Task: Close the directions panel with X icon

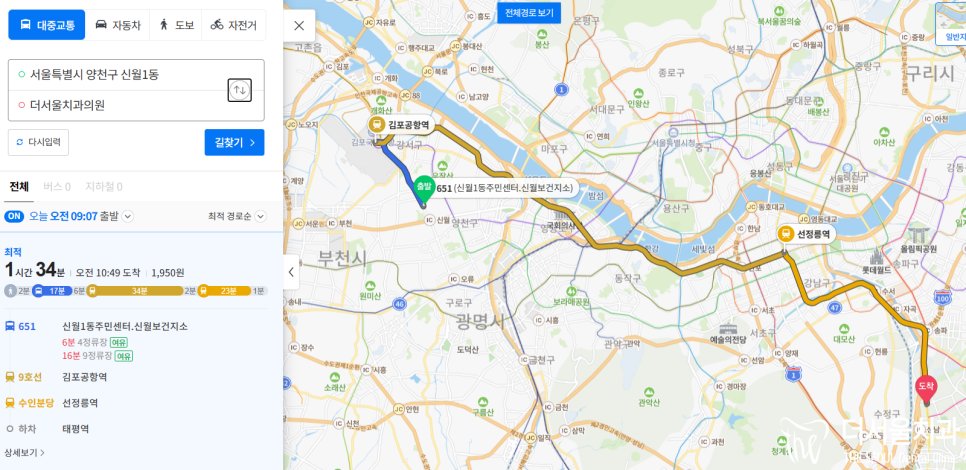Action: (x=299, y=25)
